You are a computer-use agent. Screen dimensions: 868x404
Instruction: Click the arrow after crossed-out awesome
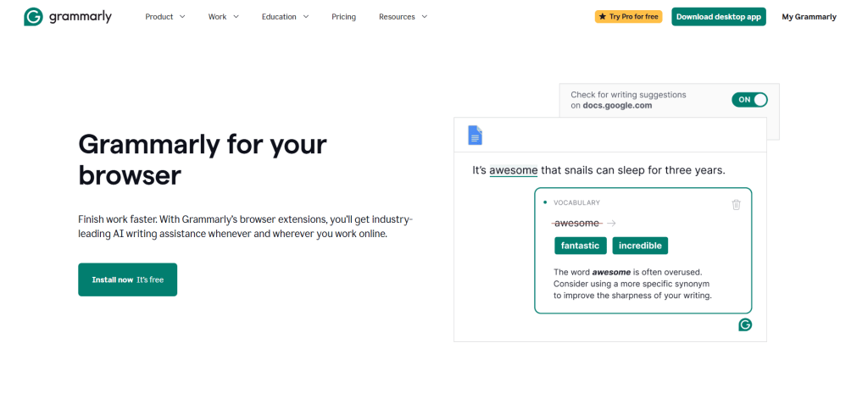click(x=611, y=224)
